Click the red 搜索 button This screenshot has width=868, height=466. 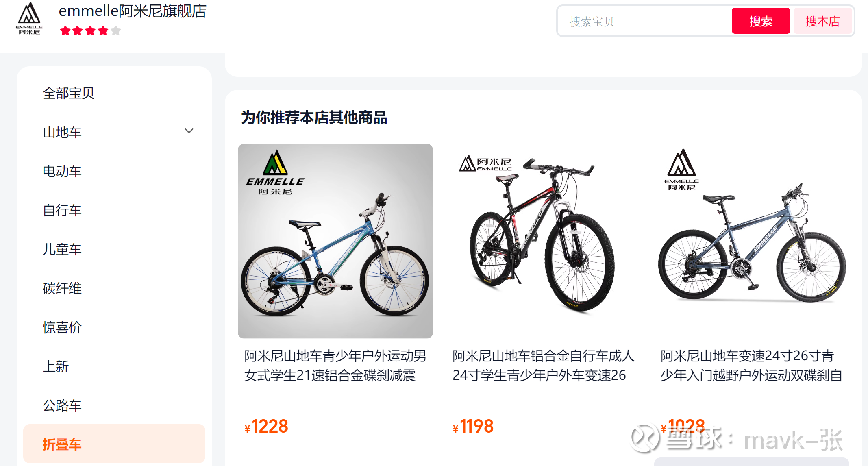tap(761, 21)
